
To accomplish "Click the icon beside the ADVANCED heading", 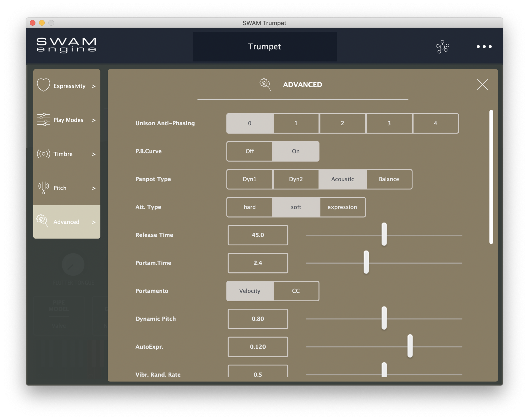I will (265, 84).
